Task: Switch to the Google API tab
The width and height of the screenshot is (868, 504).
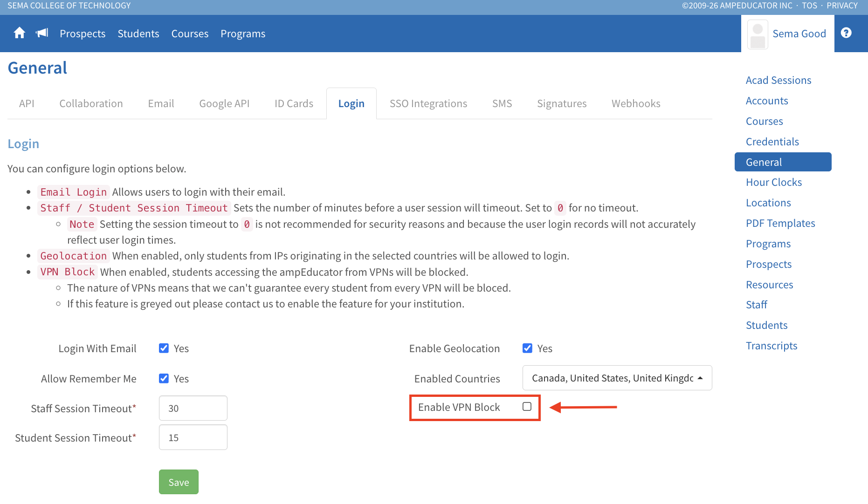Action: coord(224,103)
